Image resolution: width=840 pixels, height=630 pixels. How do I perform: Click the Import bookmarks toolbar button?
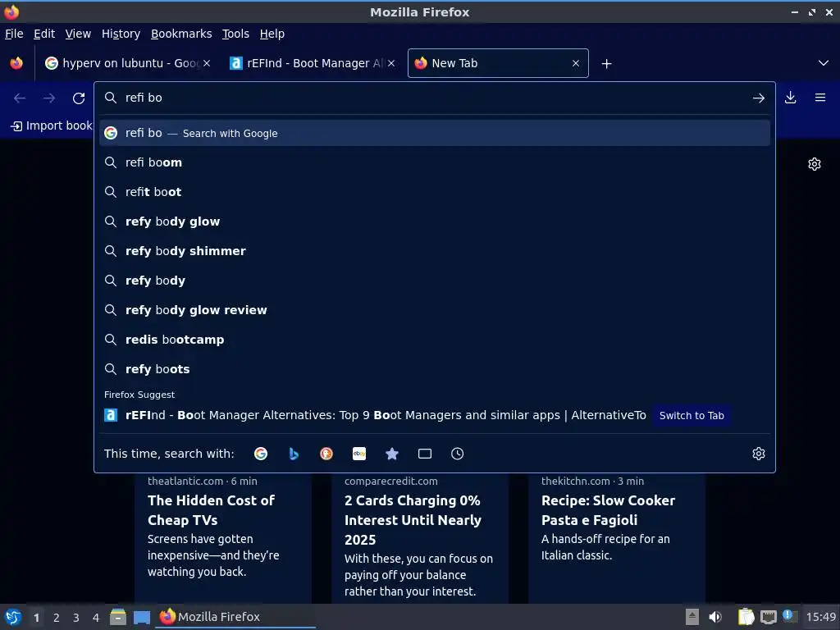click(x=52, y=126)
